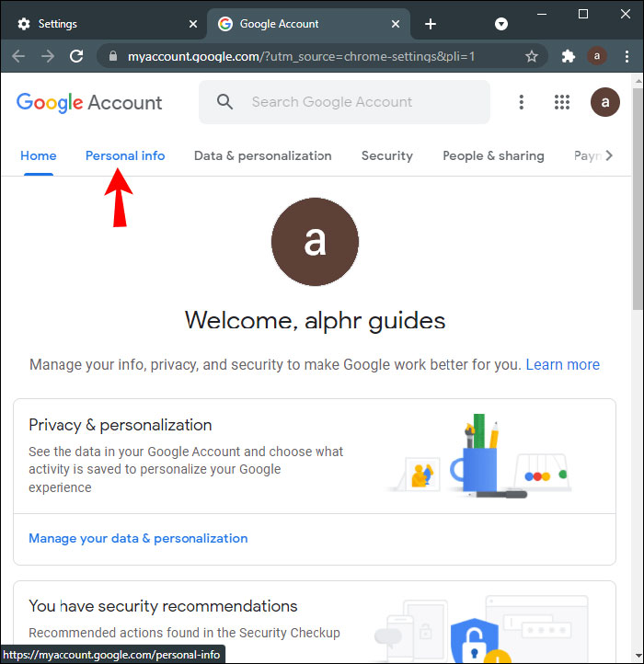Open the three-dot more options menu
The height and width of the screenshot is (664, 644).
point(522,102)
